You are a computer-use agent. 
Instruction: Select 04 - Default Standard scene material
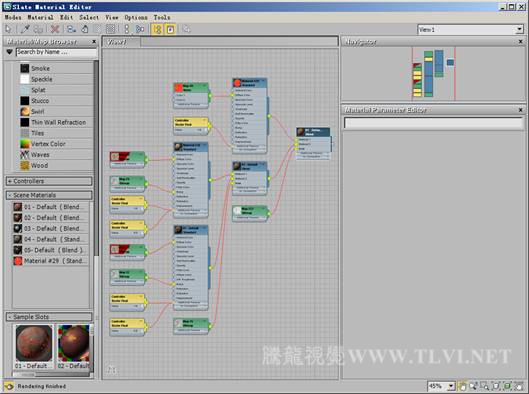tap(51, 239)
